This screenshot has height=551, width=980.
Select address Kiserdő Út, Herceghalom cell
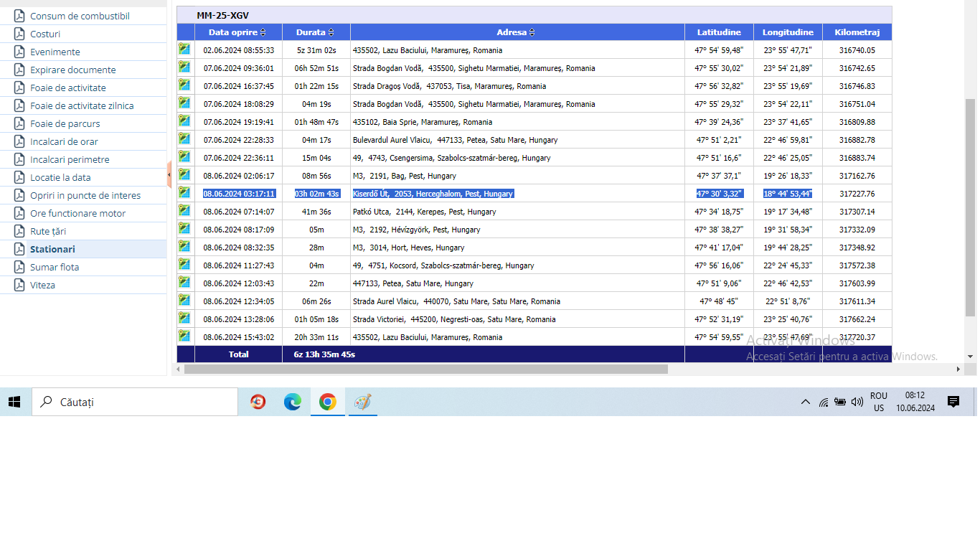tap(517, 194)
